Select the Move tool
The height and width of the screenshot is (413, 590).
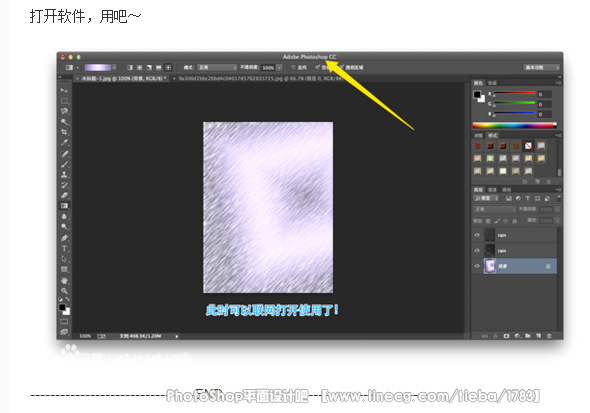point(64,91)
